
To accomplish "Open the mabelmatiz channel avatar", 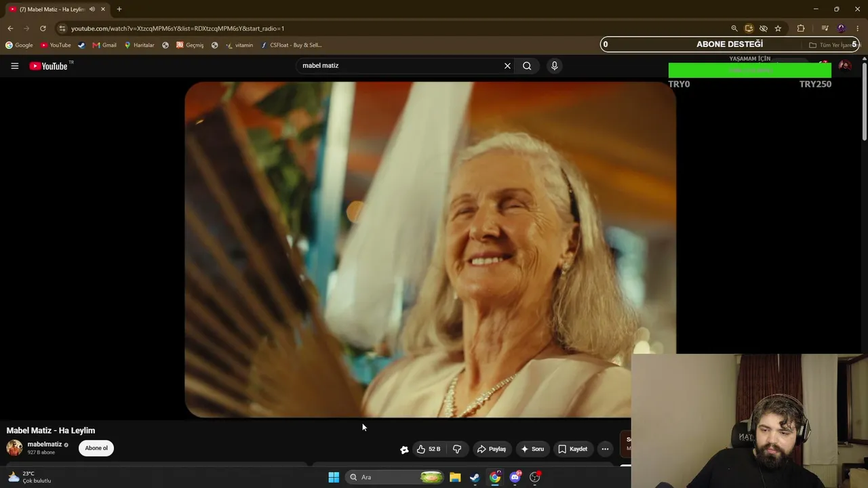I will click(x=14, y=447).
